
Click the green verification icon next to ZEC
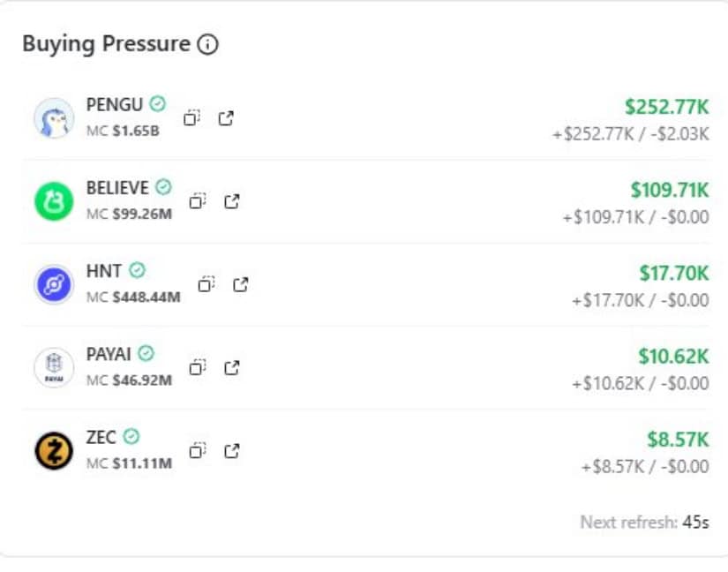coord(132,437)
